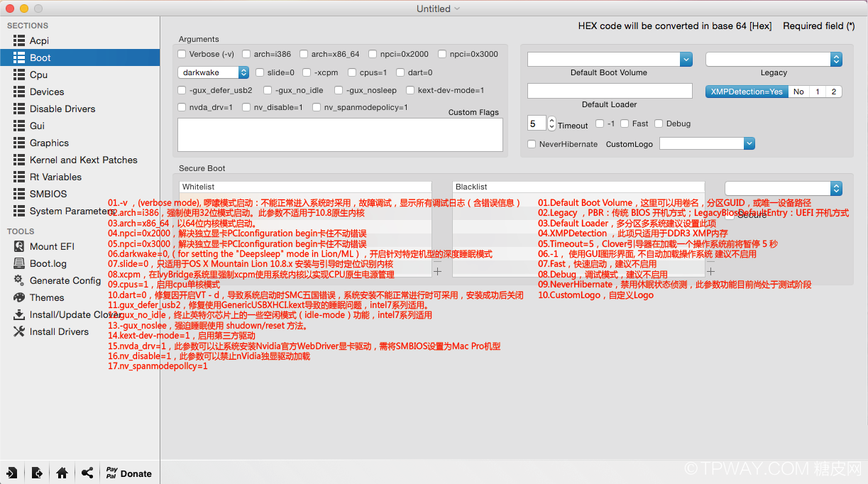Open the Themes tool
This screenshot has height=484, width=868.
point(79,297)
